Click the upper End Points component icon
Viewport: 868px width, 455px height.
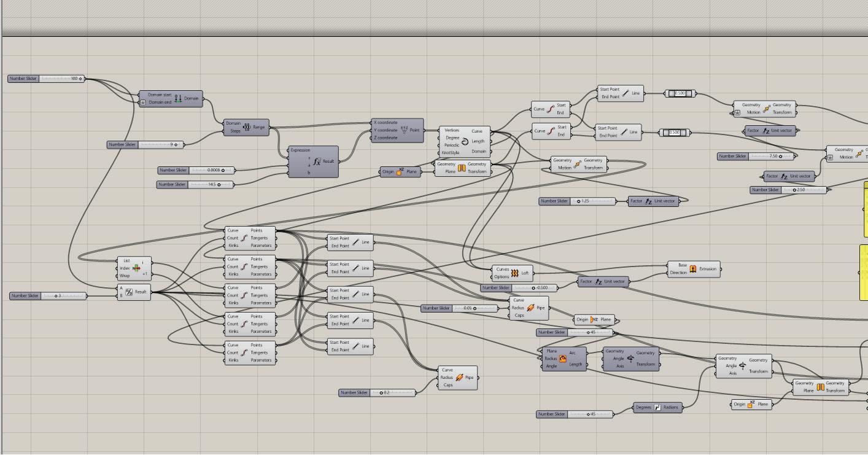pyautogui.click(x=551, y=109)
